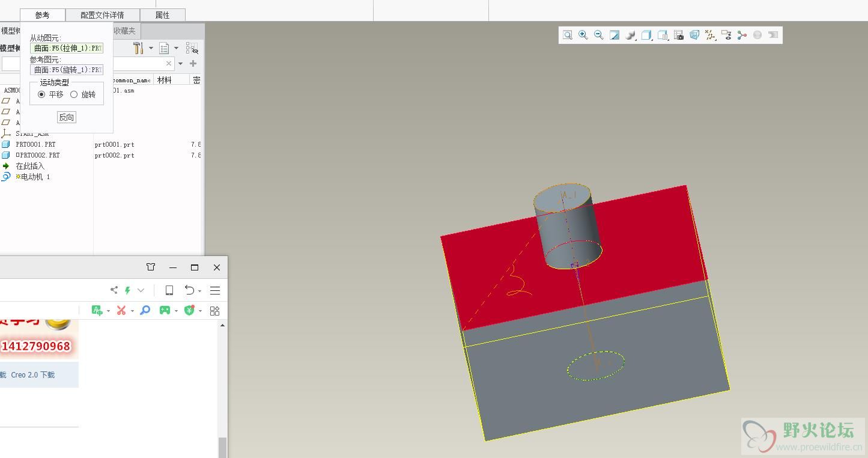Click the Creo 2.0 下载 link

[32, 374]
